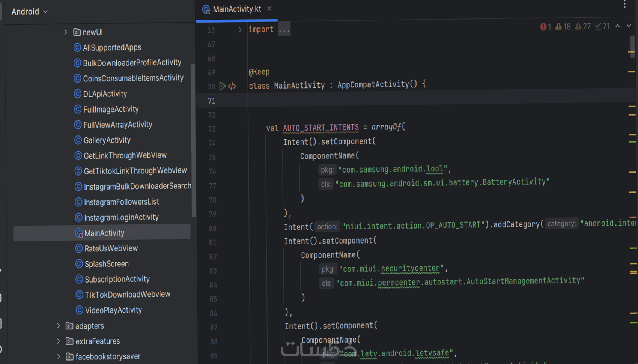Select SubscriptionActivity in the project tree
Image resolution: width=638 pixels, height=364 pixels.
117,279
